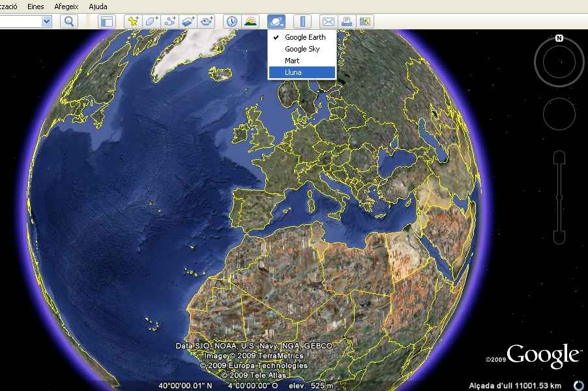
Task: Toggle the sidebar panel icon
Action: (x=107, y=22)
